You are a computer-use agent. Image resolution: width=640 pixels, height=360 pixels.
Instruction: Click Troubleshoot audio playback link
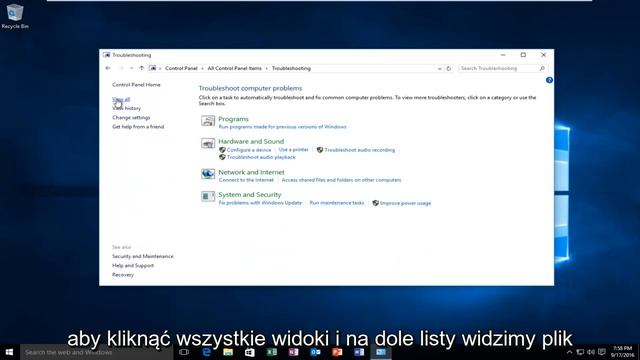[261, 157]
